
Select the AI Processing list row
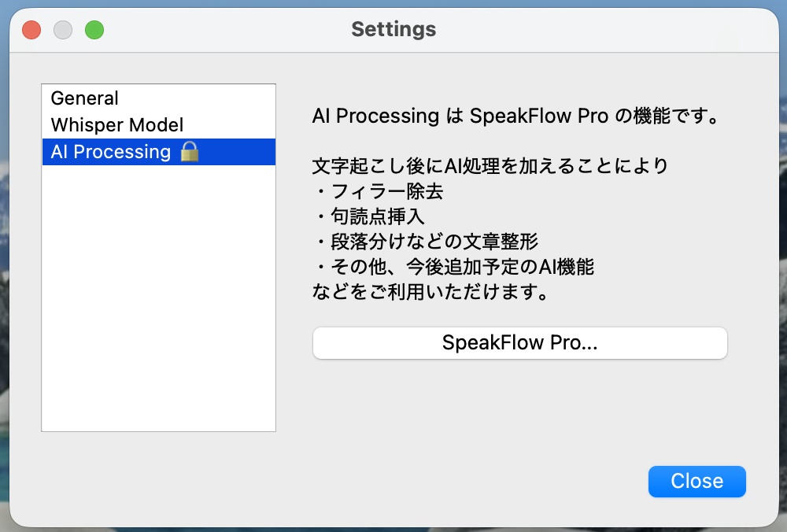[159, 152]
